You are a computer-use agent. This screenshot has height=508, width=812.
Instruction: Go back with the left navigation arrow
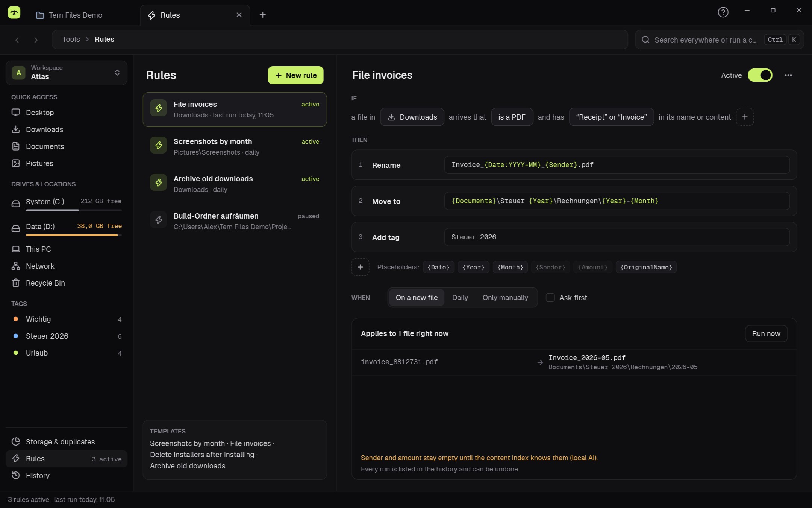17,40
